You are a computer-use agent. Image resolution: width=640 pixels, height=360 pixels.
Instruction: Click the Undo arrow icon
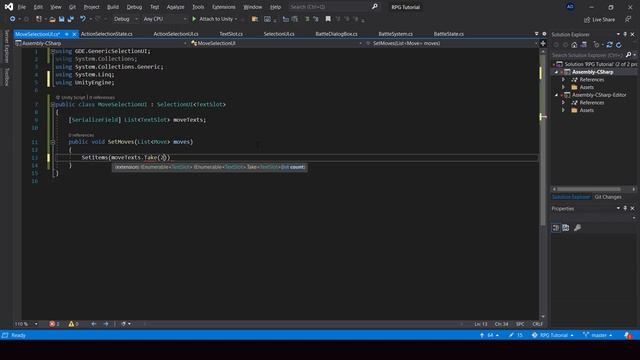coord(83,19)
